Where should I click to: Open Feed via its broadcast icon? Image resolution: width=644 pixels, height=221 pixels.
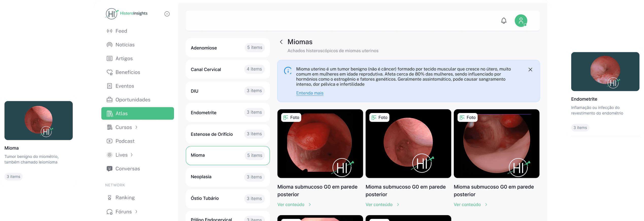pyautogui.click(x=109, y=31)
